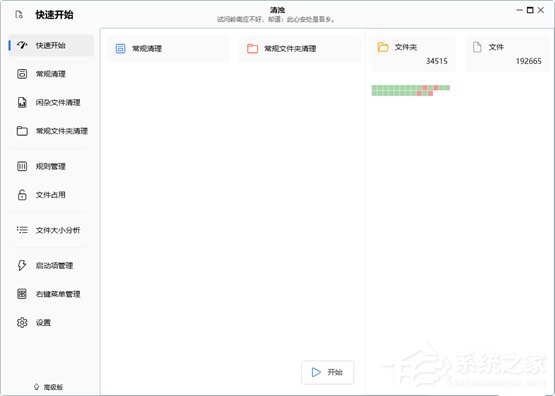Click the poem subtitle under the title
Image resolution: width=555 pixels, height=396 pixels.
[276, 19]
